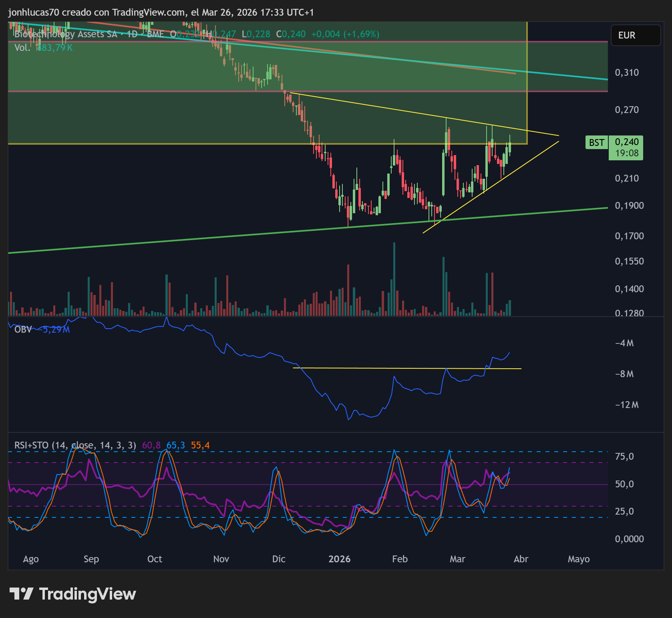The image size is (672, 618).
Task: Click the 0,270 price scale label
Action: click(627, 110)
